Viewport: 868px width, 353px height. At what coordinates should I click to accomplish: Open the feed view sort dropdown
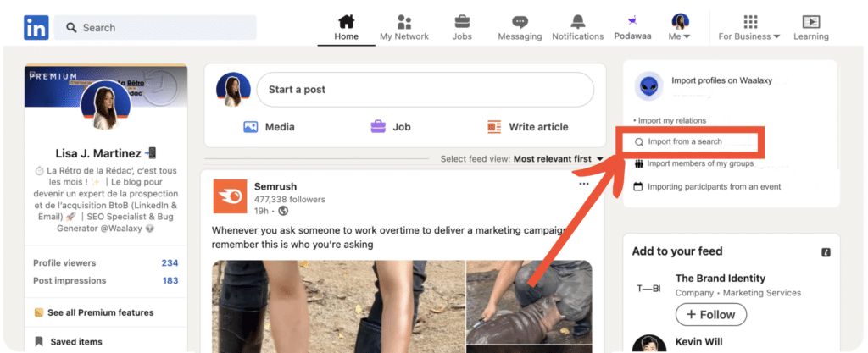pyautogui.click(x=559, y=158)
